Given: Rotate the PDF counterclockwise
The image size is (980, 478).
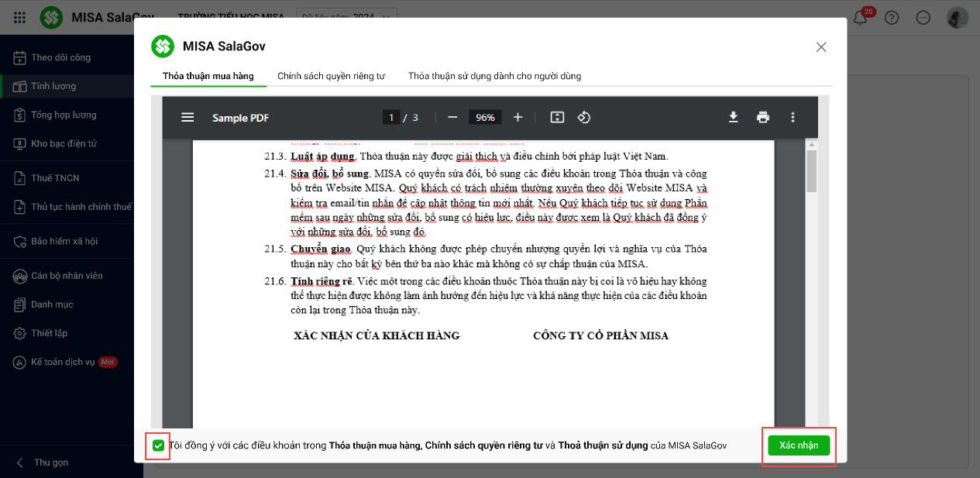Looking at the screenshot, I should pyautogui.click(x=584, y=117).
